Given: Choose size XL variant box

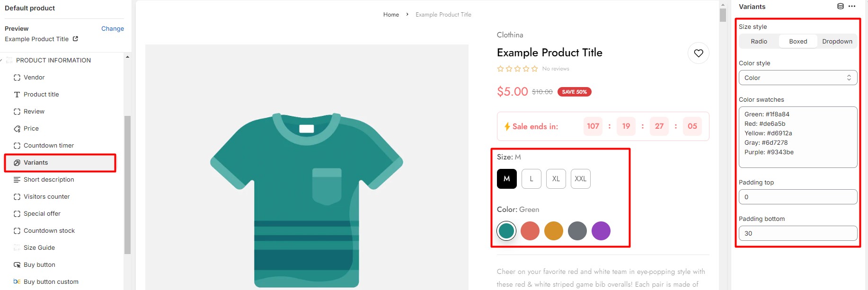Looking at the screenshot, I should click(556, 179).
